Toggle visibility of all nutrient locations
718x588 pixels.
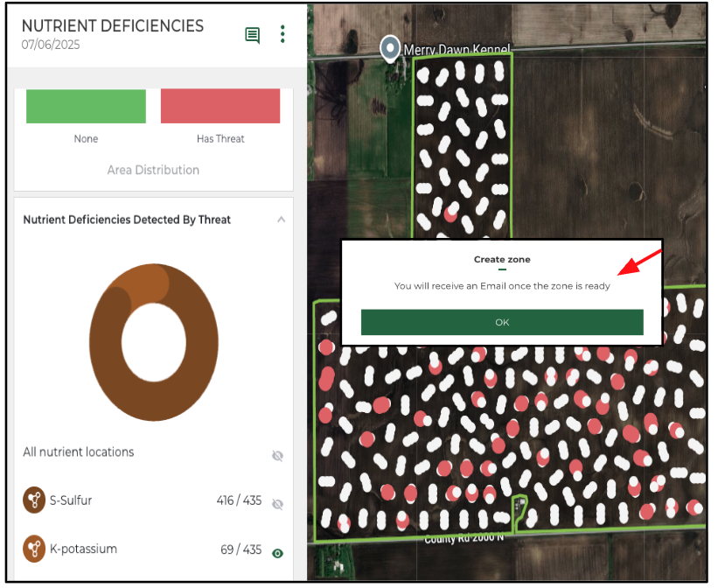[277, 456]
